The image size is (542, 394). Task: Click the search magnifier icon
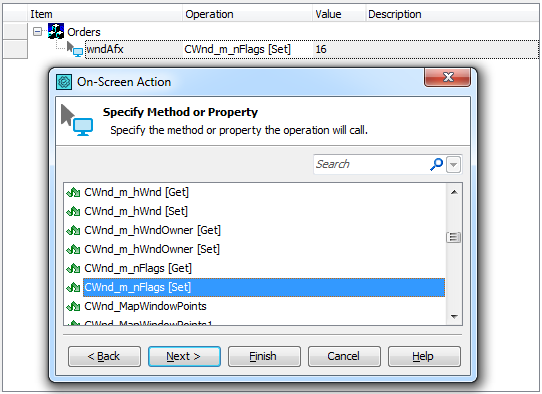[436, 164]
